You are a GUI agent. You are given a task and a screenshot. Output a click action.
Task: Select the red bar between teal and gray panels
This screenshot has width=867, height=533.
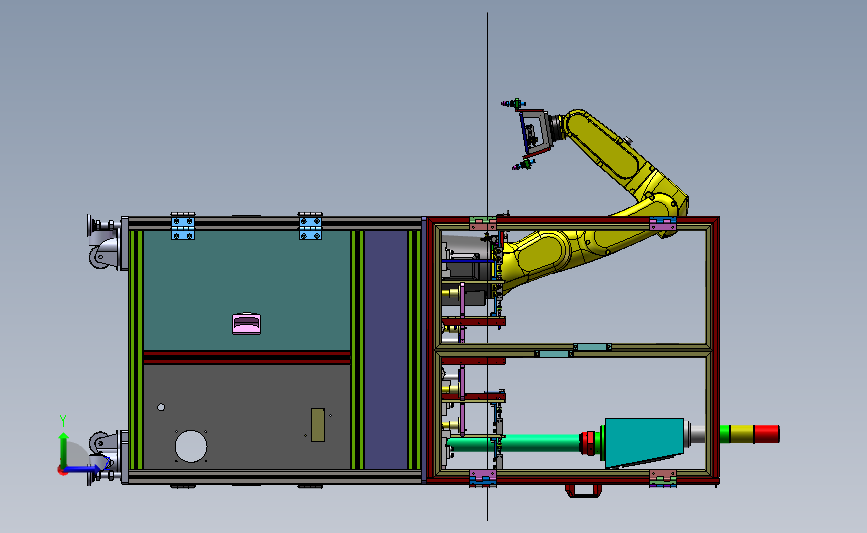coord(247,357)
